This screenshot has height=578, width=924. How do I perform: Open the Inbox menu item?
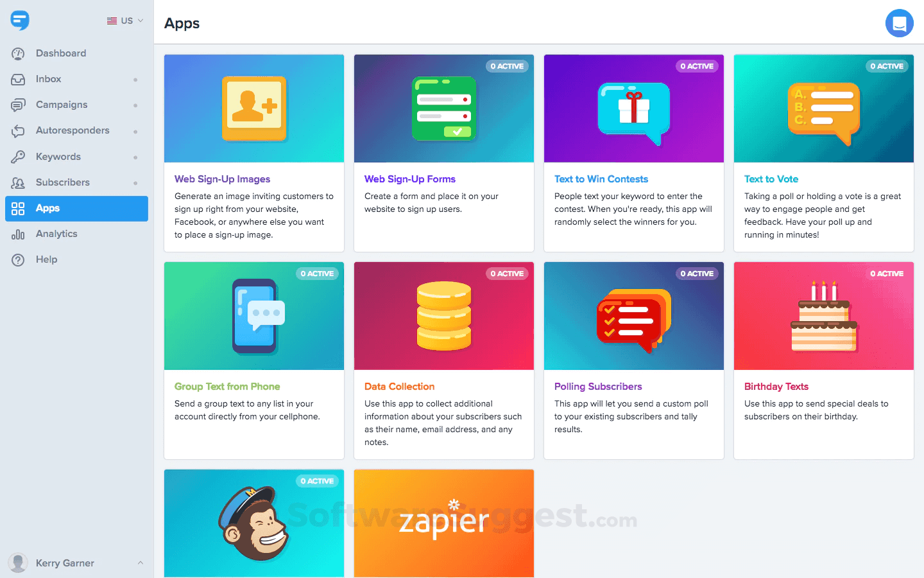(49, 79)
